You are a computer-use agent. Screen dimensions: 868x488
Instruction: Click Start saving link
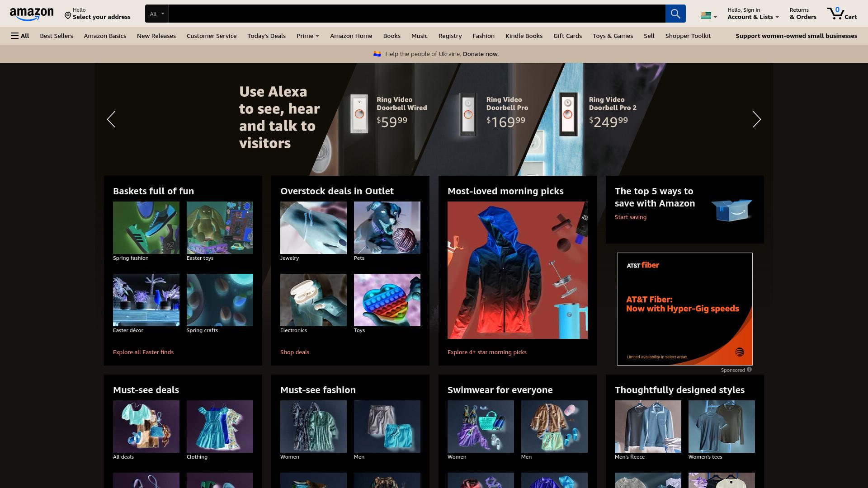[x=631, y=217]
